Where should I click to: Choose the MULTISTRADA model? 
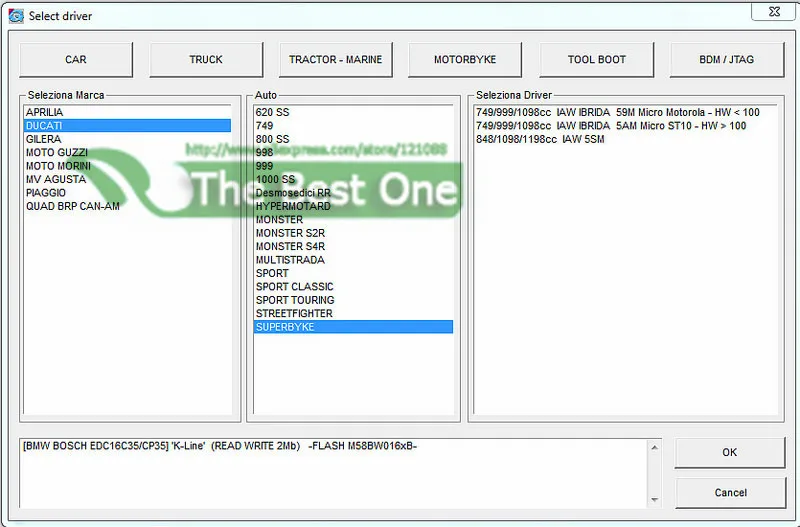[x=353, y=260]
